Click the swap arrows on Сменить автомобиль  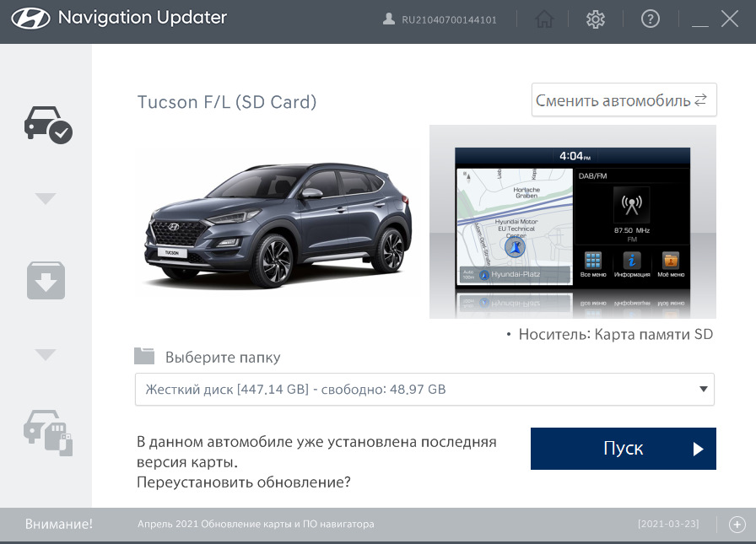point(700,100)
